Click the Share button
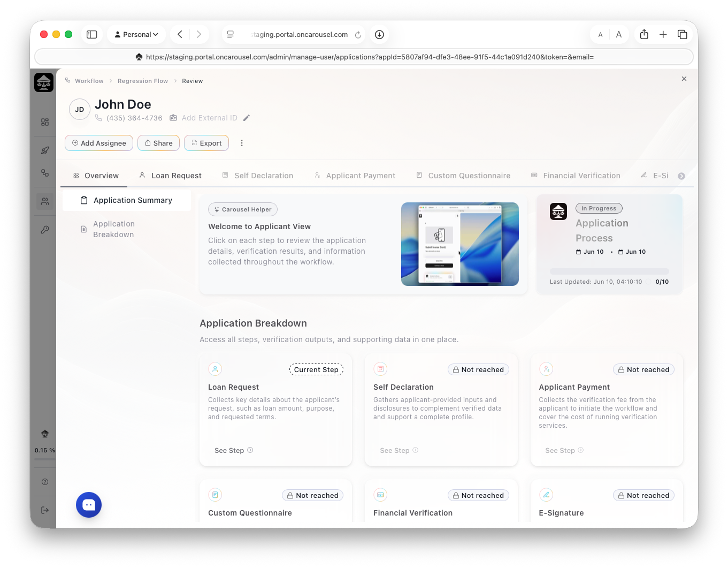This screenshot has width=728, height=568. 158,143
